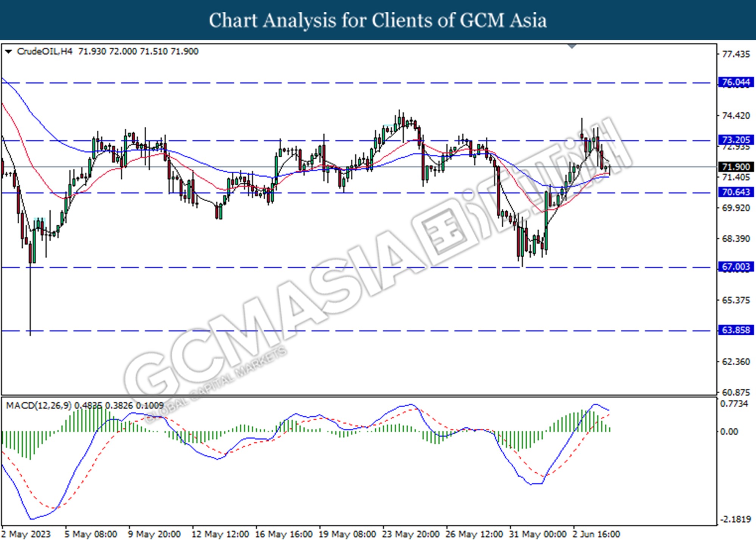Click the 31 May 00:00 time label
The image size is (756, 540).
click(x=538, y=534)
